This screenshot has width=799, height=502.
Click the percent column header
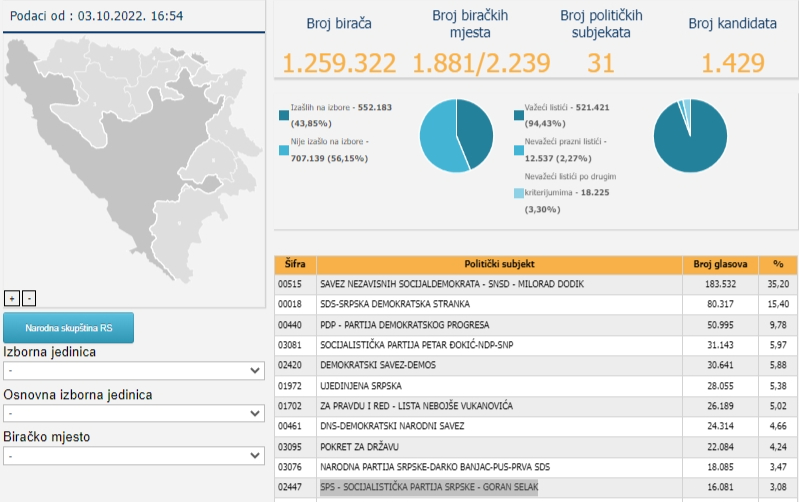[778, 264]
